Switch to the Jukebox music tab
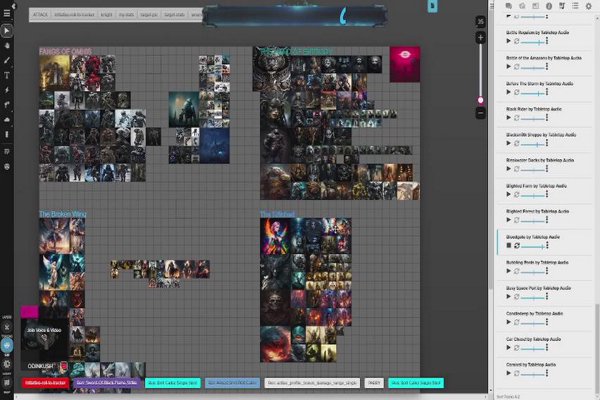Viewport: 600px width, 400px height. point(562,6)
